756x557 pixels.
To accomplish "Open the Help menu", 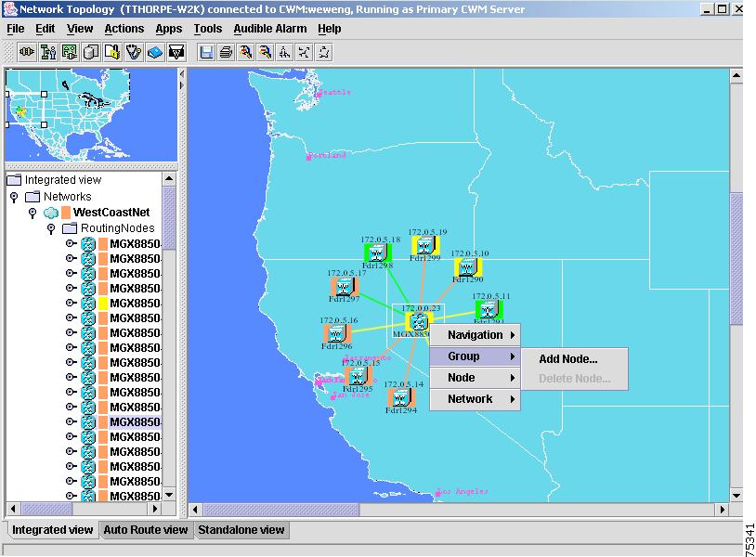I will [330, 29].
